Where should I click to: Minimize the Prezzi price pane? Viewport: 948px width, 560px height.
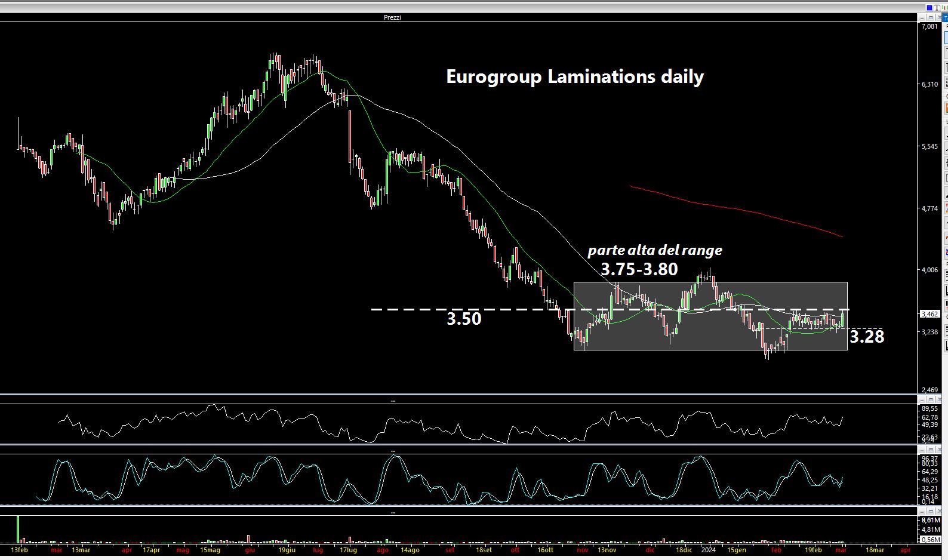pyautogui.click(x=922, y=17)
